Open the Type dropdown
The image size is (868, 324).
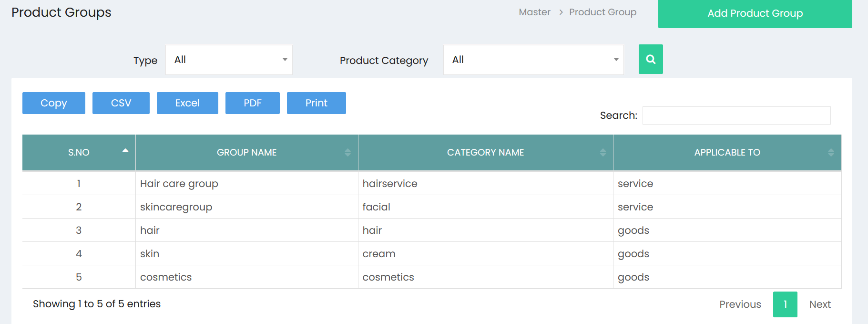pos(229,60)
